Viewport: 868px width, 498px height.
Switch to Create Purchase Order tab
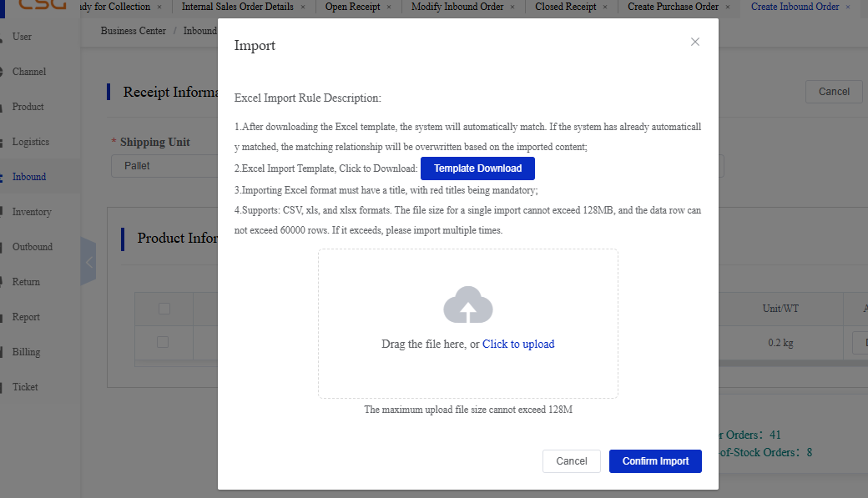[674, 7]
